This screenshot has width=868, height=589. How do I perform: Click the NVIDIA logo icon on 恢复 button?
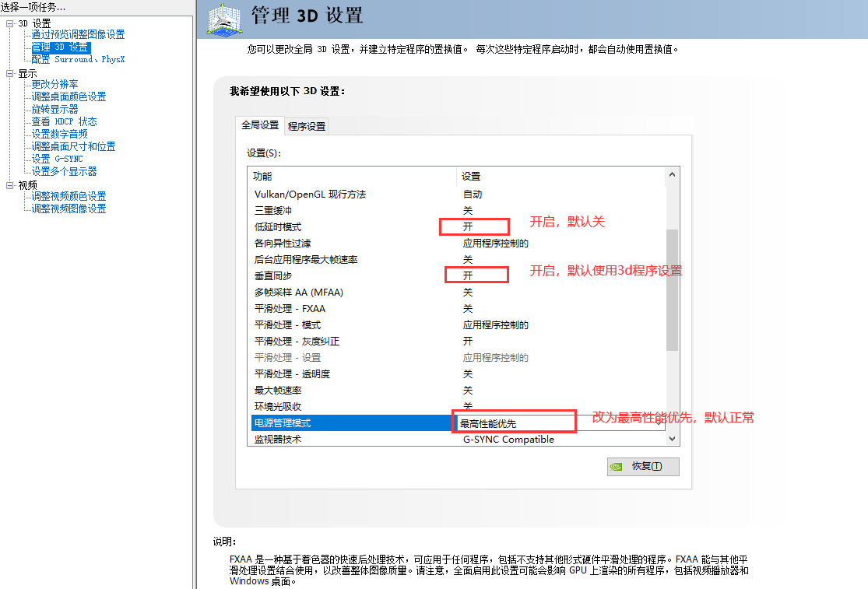pyautogui.click(x=616, y=467)
